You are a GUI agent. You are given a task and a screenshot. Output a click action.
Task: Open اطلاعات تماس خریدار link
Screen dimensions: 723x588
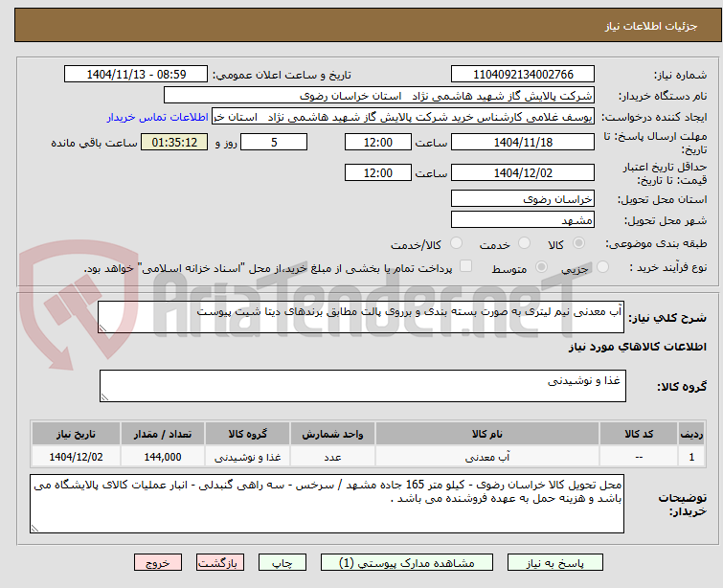158,117
